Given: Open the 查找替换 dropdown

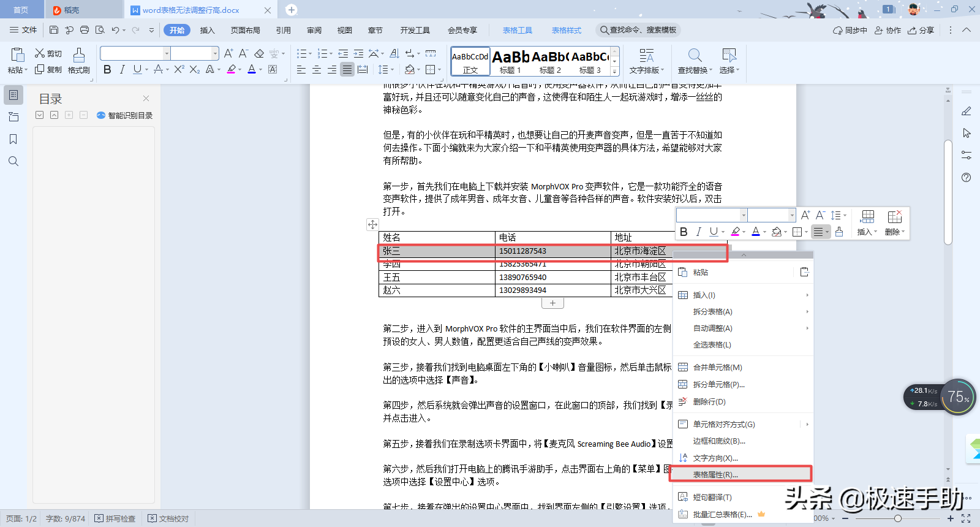Looking at the screenshot, I should click(695, 70).
